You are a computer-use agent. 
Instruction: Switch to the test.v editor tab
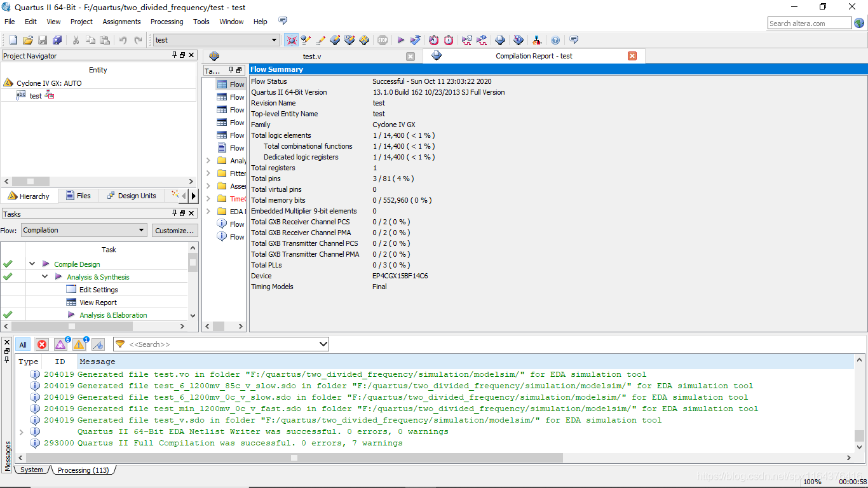(311, 56)
